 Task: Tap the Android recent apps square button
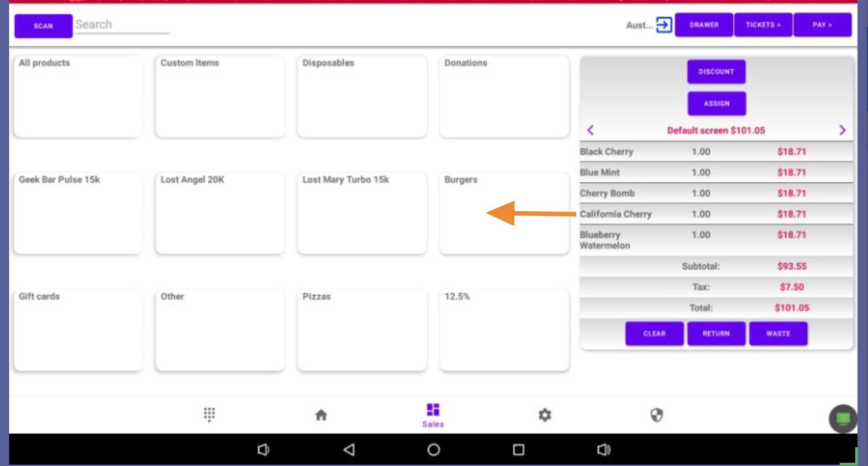[519, 450]
